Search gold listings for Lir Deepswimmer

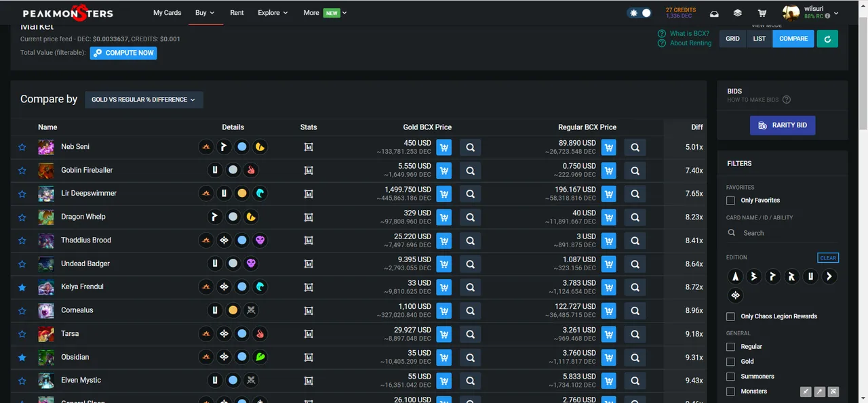pos(470,194)
